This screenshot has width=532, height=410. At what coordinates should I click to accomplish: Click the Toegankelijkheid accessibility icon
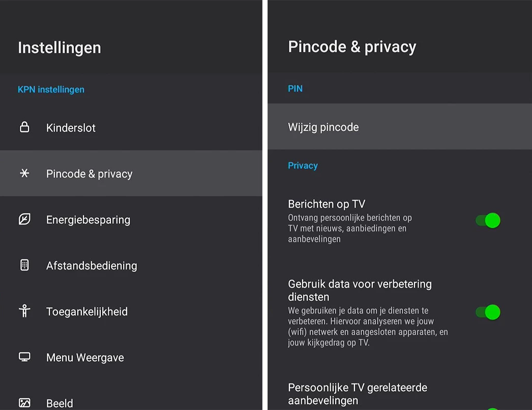pyautogui.click(x=24, y=311)
